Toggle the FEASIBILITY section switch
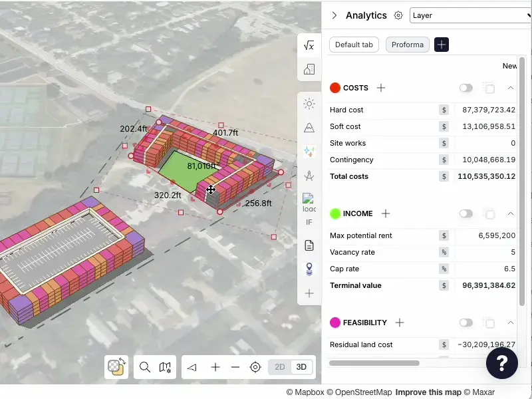The height and width of the screenshot is (399, 532). [465, 323]
